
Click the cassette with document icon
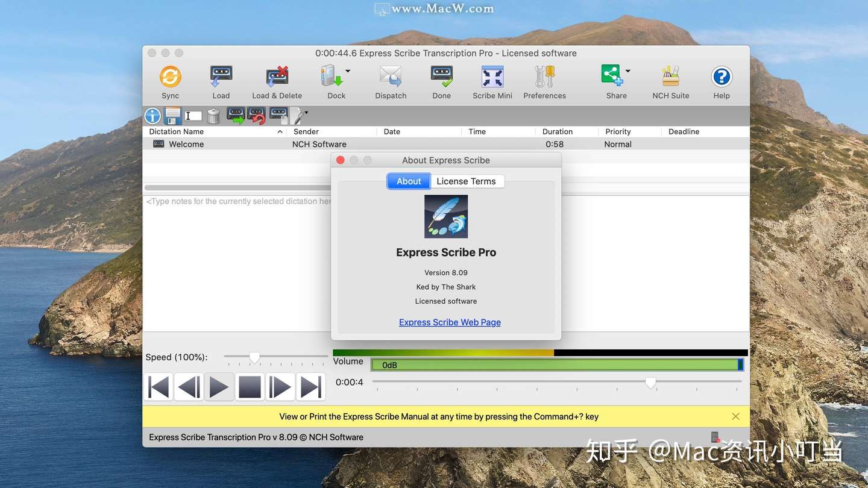pos(278,115)
